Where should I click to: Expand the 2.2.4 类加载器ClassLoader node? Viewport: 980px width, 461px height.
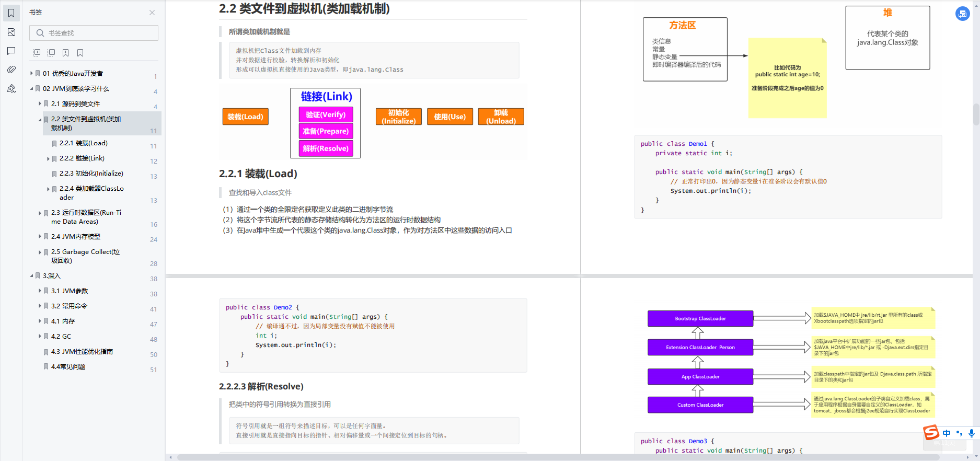[48, 189]
